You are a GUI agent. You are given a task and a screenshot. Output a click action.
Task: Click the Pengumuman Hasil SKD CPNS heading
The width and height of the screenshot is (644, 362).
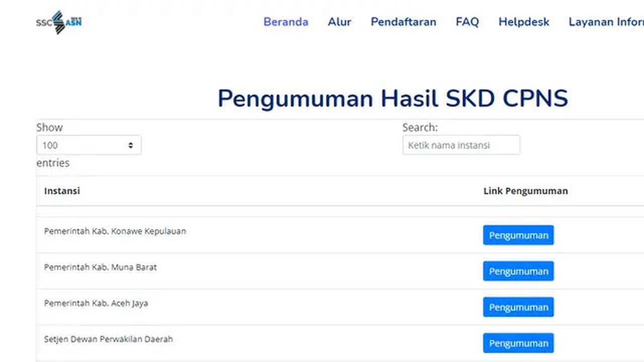coord(392,99)
